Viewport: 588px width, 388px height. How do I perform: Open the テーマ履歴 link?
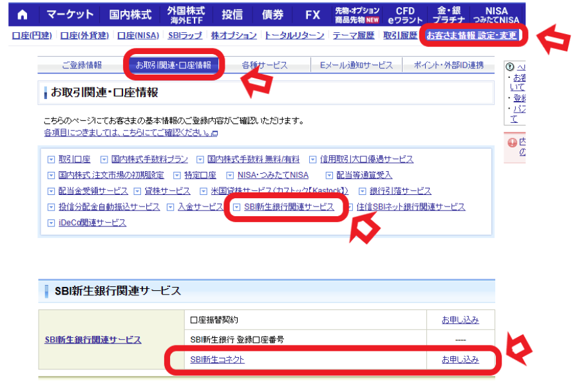pos(353,35)
